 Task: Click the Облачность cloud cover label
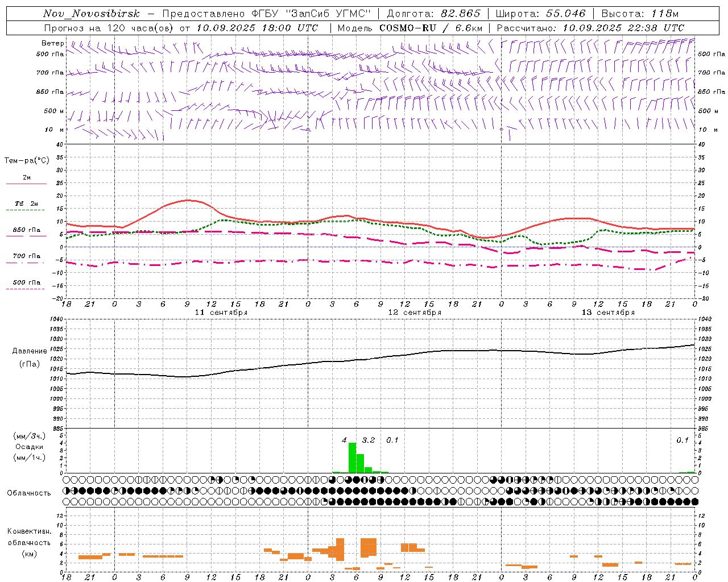click(29, 493)
